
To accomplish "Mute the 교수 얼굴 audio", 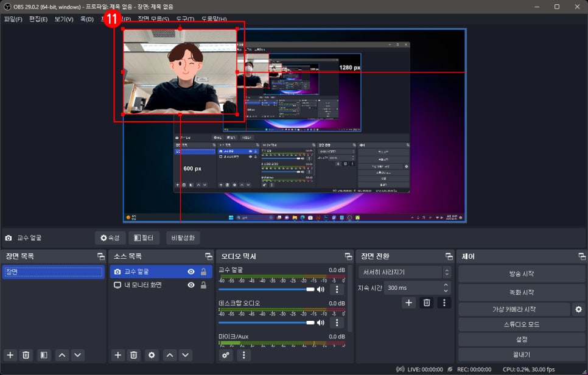I will pos(321,290).
